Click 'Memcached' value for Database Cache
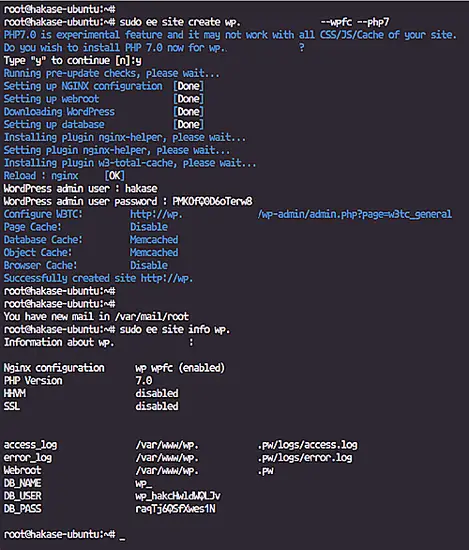This screenshot has width=469, height=550. [x=154, y=240]
